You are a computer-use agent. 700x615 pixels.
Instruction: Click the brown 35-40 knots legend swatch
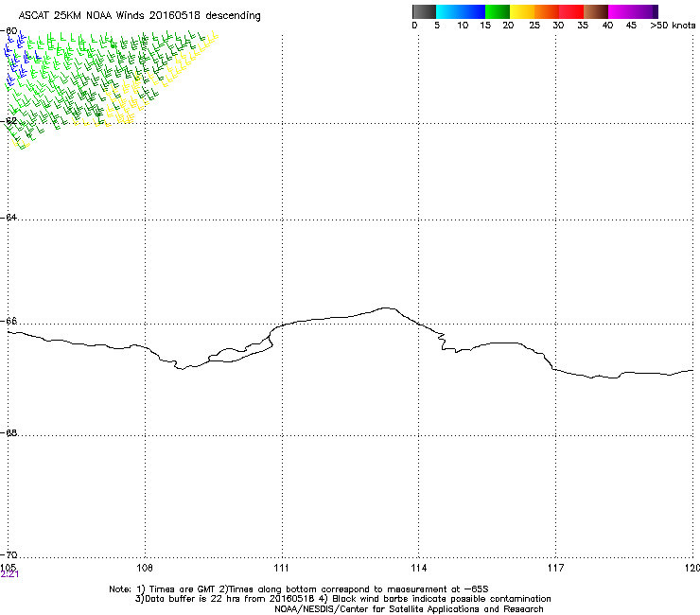pos(596,11)
